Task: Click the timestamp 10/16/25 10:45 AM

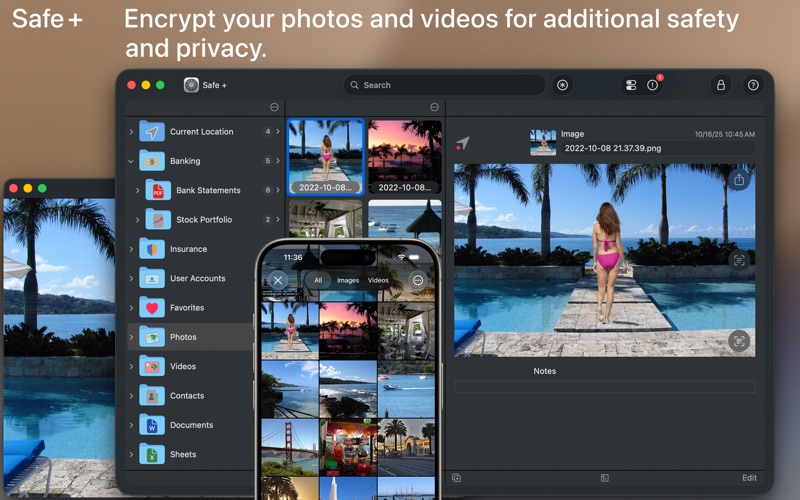Action: click(x=724, y=134)
